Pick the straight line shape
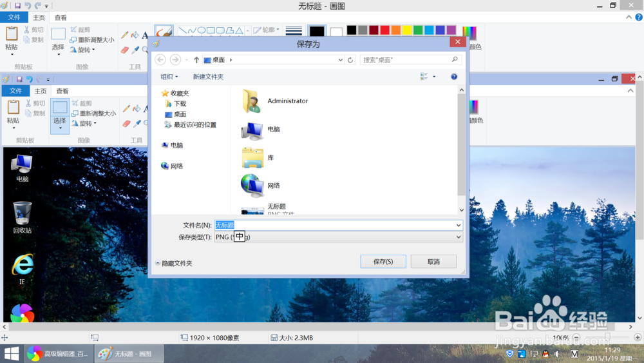 tap(183, 30)
